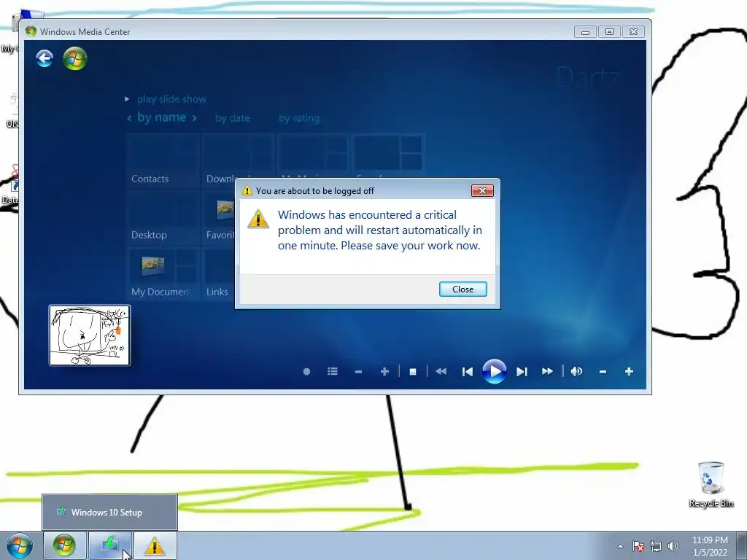Click the green Windows Media Center logo button
The height and width of the screenshot is (560, 747).
(x=75, y=58)
